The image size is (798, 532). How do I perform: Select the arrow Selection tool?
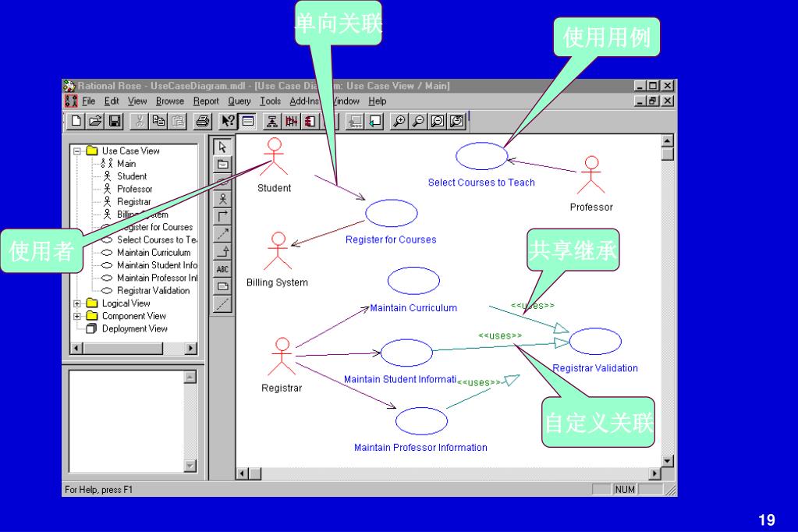222,147
